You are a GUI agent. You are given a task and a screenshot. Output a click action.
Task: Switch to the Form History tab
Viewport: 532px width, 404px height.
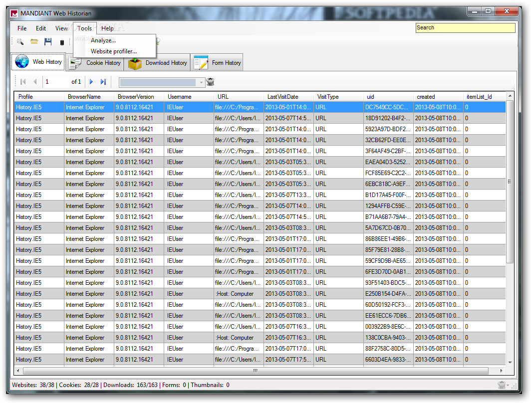217,63
